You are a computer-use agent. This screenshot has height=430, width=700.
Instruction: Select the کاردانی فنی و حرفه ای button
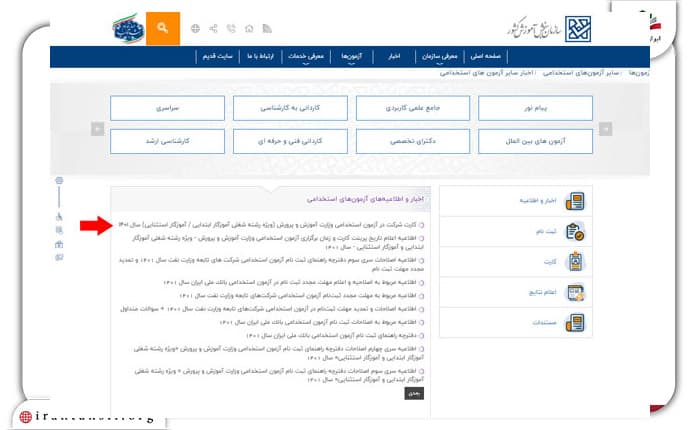coord(290,141)
